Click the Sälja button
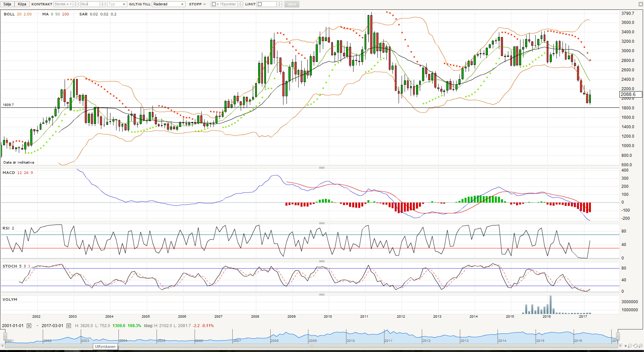Screen dimensions: 644x352 pyautogui.click(x=7, y=4)
